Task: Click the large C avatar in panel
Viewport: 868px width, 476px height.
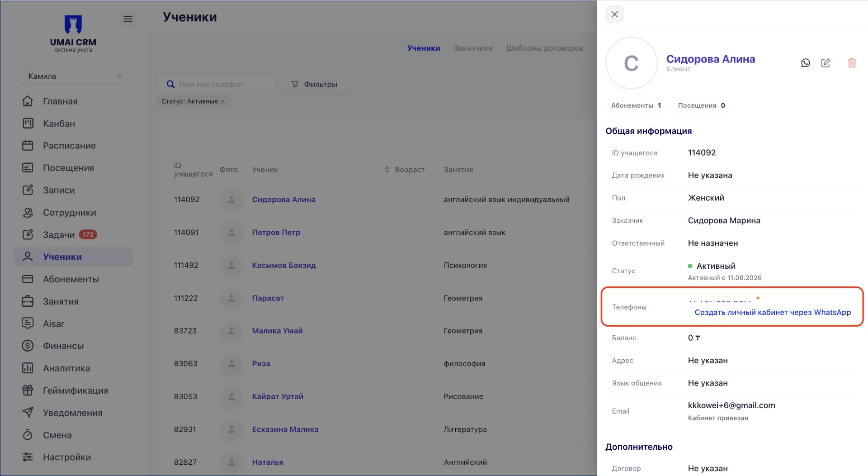Action: click(631, 63)
